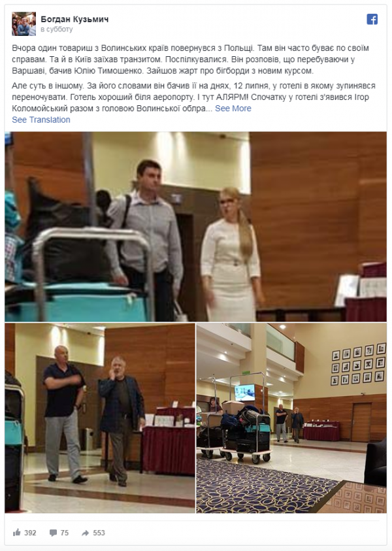
Task: Open bottom-left photo of two men
Action: (100, 418)
